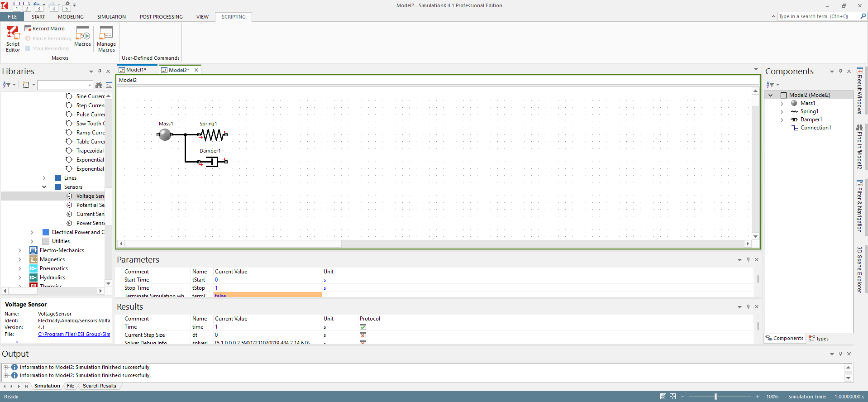Open Manage Macros
The image size is (868, 402).
pyautogui.click(x=106, y=38)
